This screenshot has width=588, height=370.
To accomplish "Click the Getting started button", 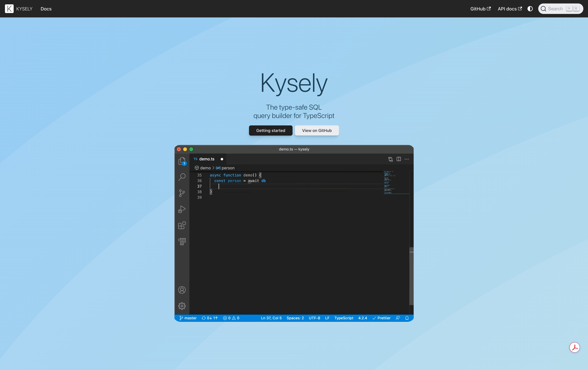I will (270, 130).
